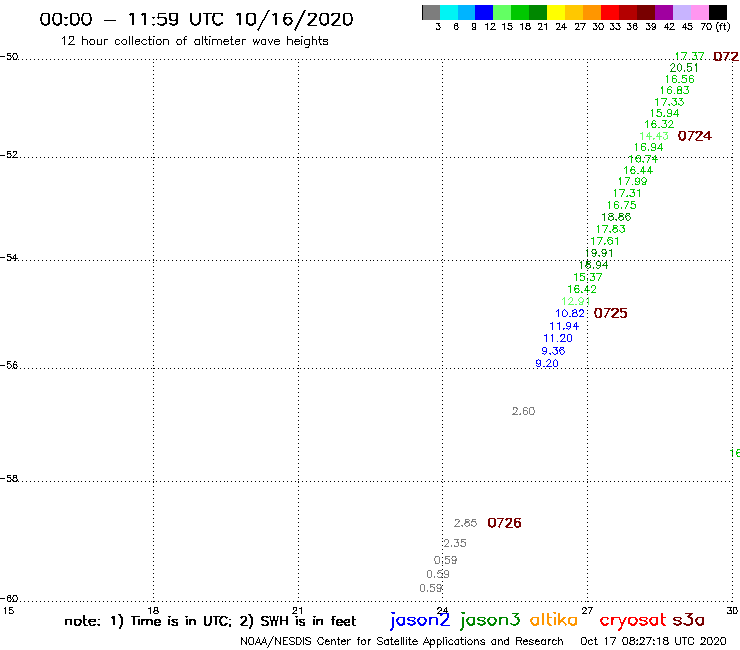Select the altika legend label
Screen dimensions: 740x650
[554, 619]
